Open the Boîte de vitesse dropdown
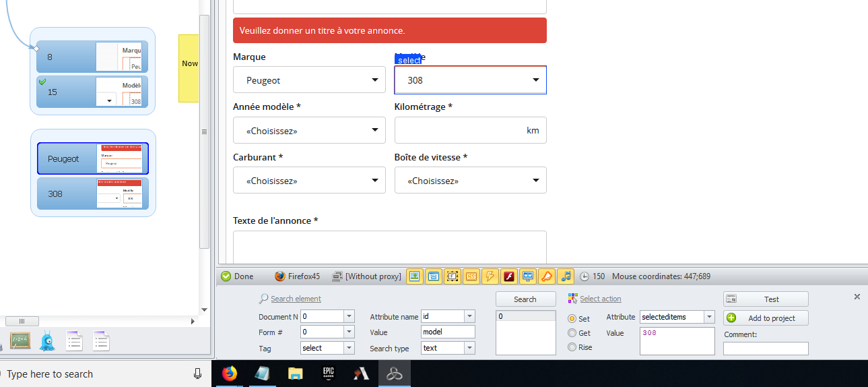Viewport: 868px width, 387px height. pyautogui.click(x=471, y=181)
